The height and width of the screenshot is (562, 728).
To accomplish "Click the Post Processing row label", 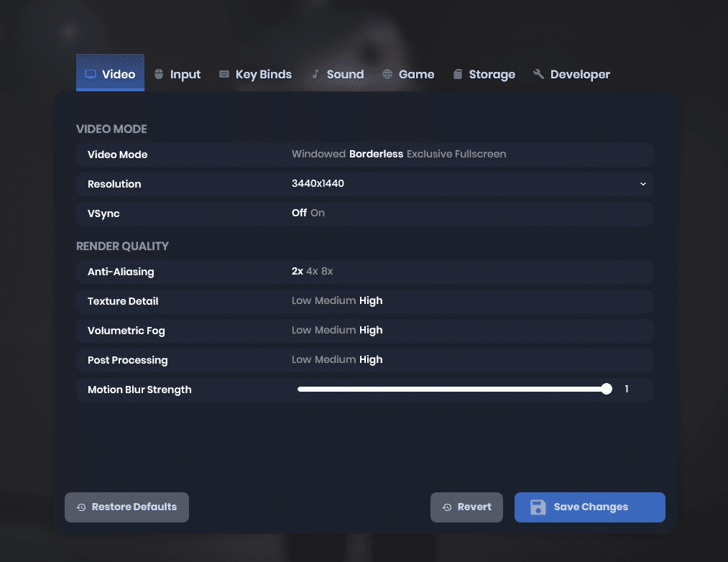I will pyautogui.click(x=128, y=360).
